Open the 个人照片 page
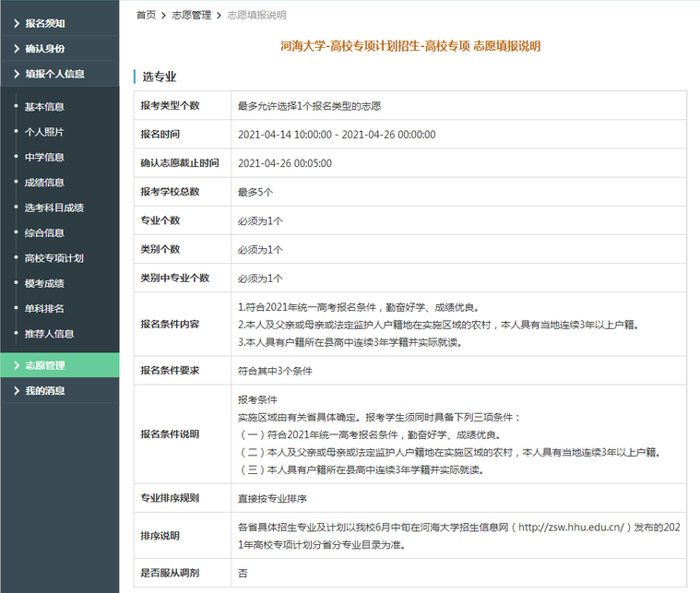Screen dimensions: 700x593 pos(44,132)
